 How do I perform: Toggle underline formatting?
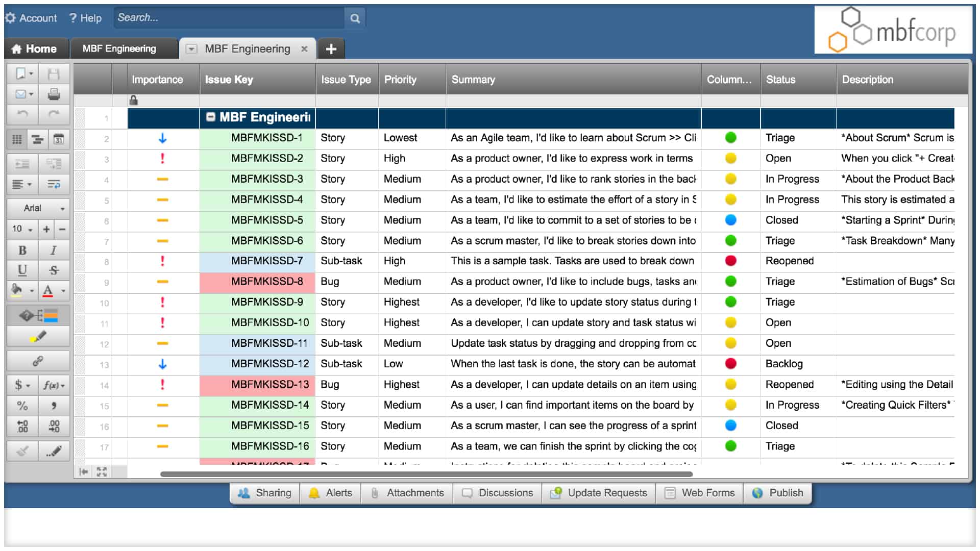pyautogui.click(x=22, y=270)
